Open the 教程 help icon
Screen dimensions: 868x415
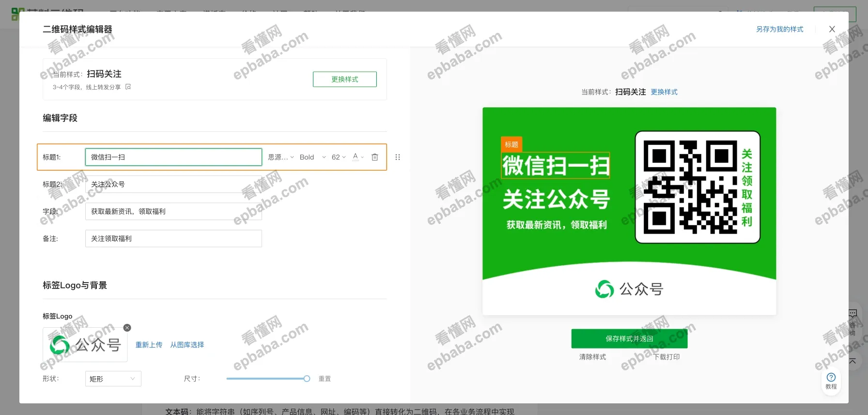[831, 381]
